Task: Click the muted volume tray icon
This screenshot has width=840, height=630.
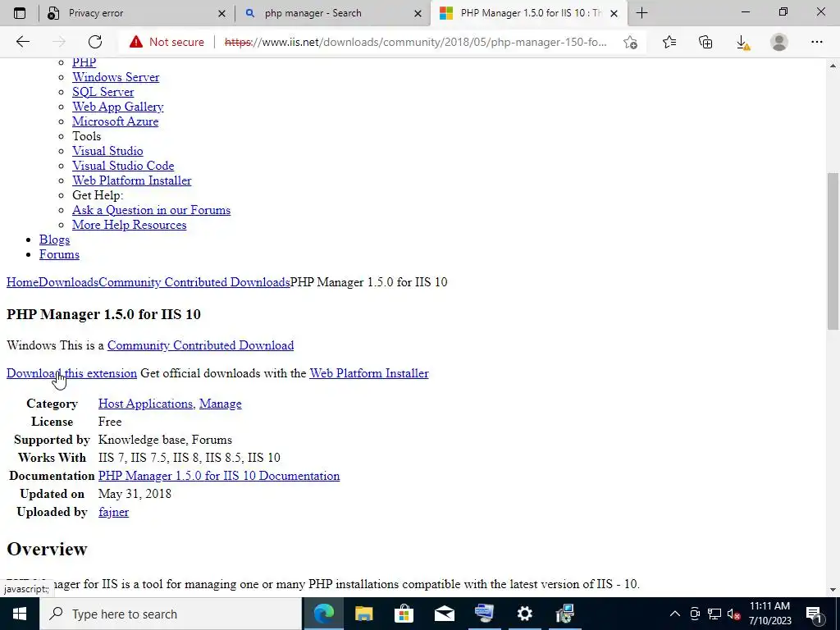Action: [733, 614]
